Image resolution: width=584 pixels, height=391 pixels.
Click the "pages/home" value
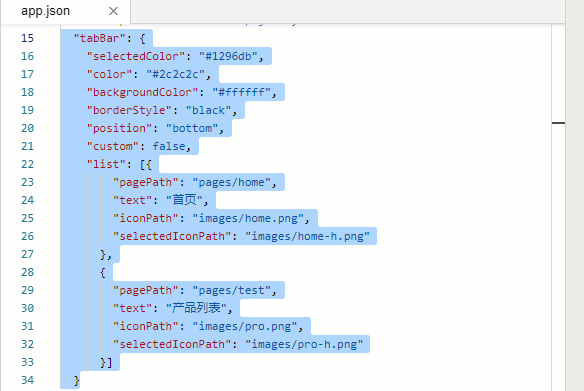coord(232,182)
